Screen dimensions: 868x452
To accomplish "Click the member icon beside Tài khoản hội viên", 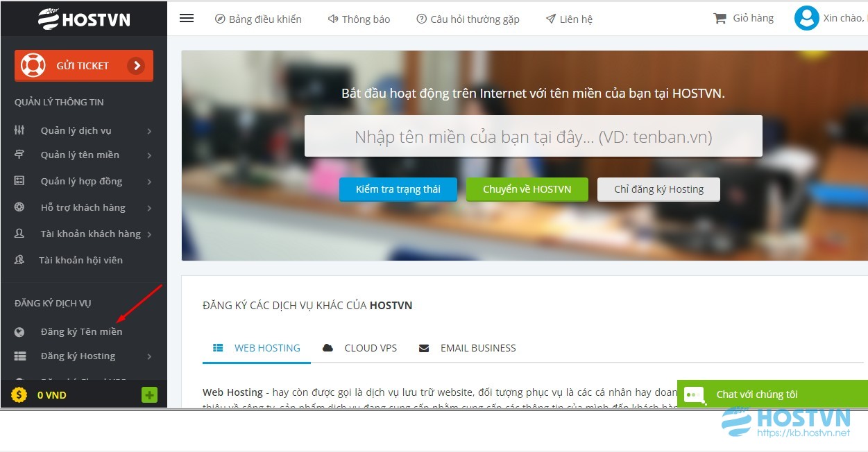I will click(x=19, y=260).
